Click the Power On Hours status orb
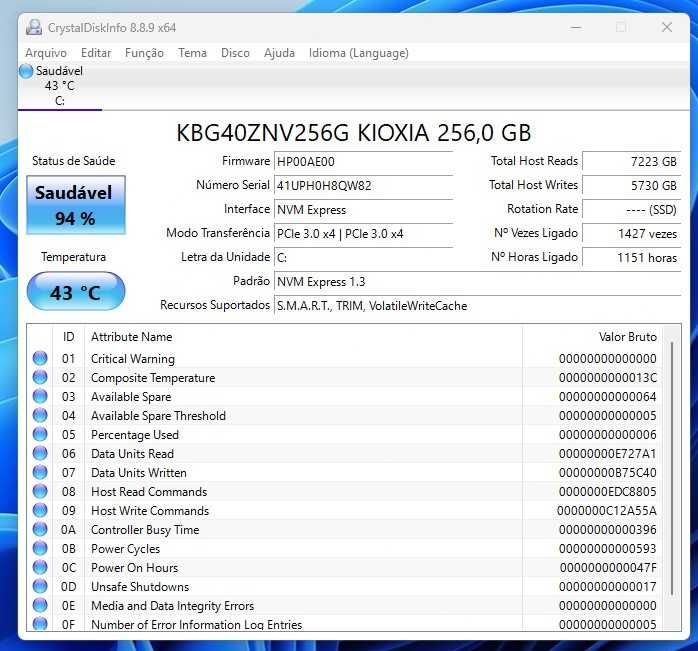This screenshot has height=651, width=698. point(40,568)
